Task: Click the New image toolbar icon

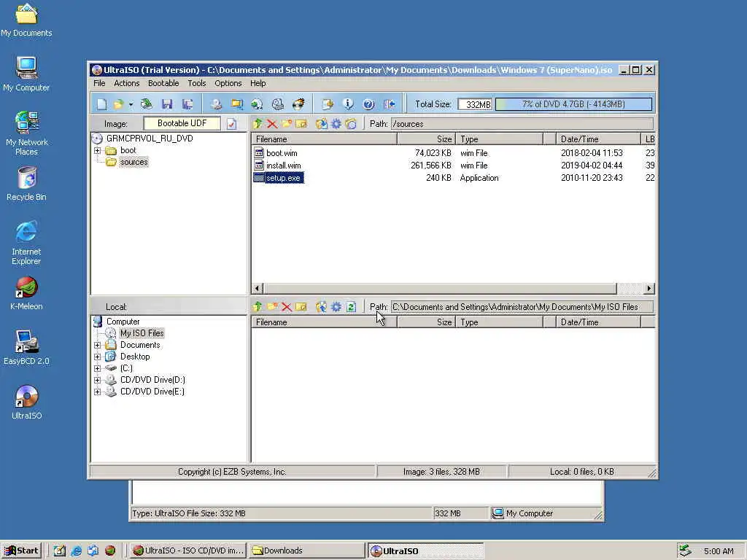Action: pos(101,104)
